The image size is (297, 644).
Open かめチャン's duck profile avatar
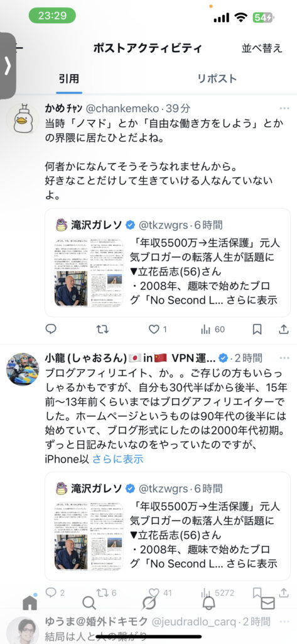(x=23, y=119)
